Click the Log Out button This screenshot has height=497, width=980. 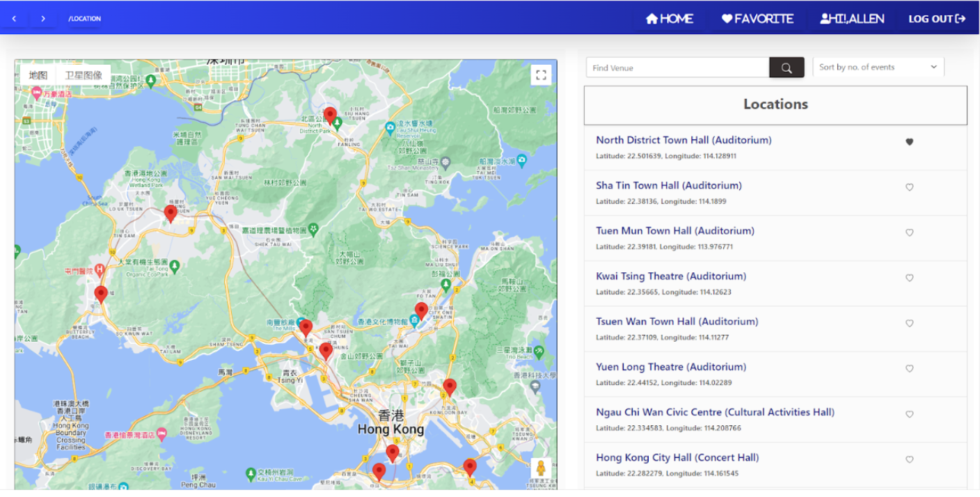point(937,19)
